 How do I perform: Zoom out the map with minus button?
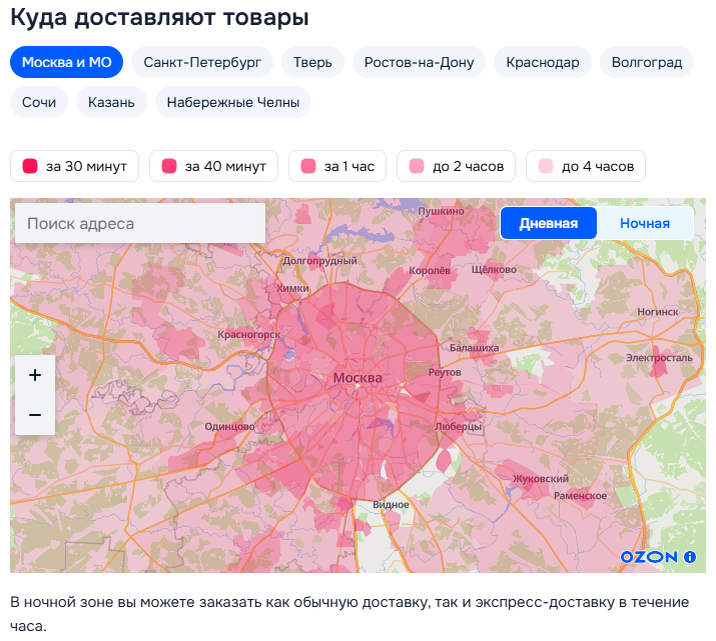[x=35, y=415]
